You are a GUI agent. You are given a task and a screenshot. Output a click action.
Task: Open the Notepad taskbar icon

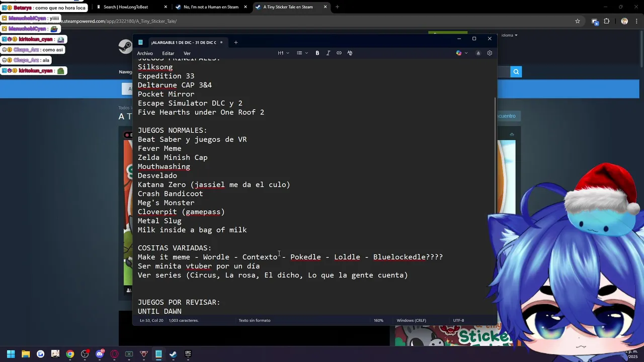158,354
